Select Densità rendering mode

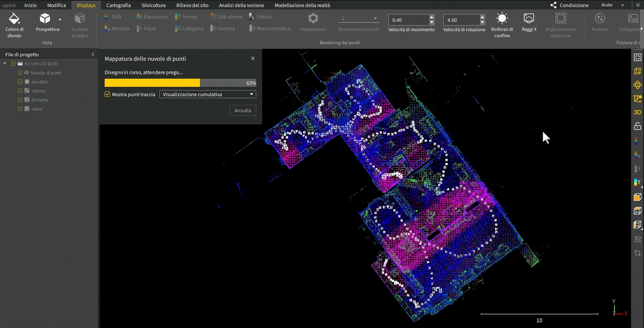pos(222,28)
